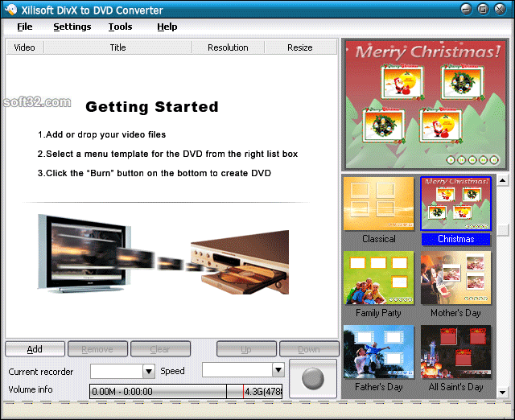This screenshot has width=515, height=420.
Task: Open the File menu
Action: point(25,27)
